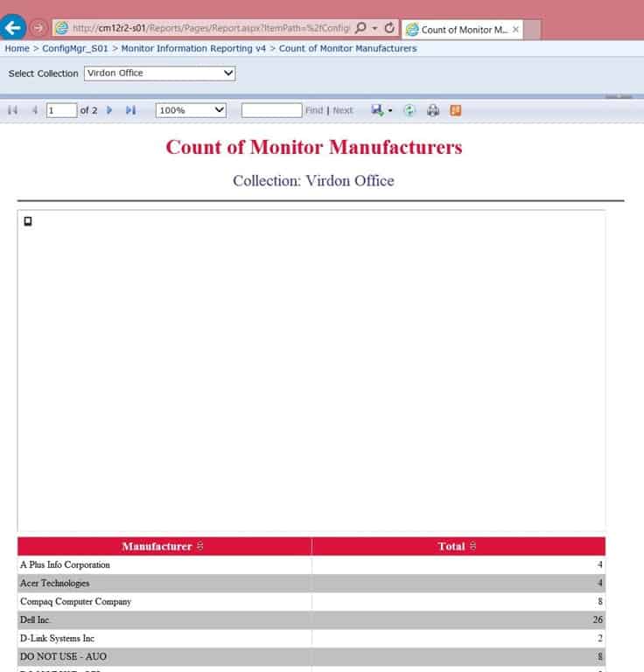The image size is (644, 672).
Task: Refresh the report with green arrows icon
Action: [409, 110]
